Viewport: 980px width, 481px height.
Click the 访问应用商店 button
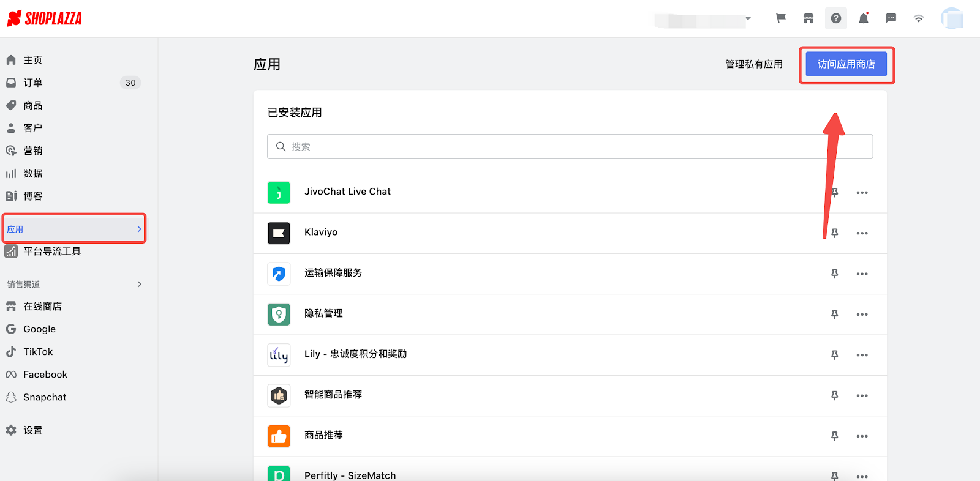coord(846,64)
